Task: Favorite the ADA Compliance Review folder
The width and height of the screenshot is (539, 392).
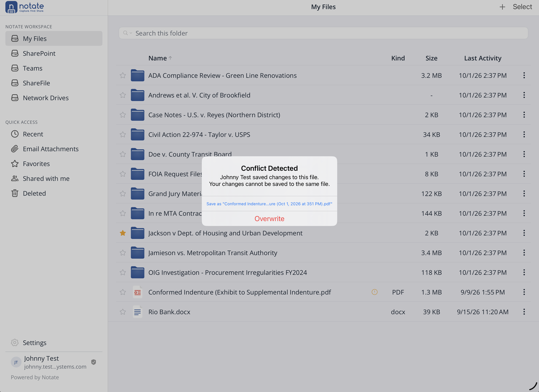Action: 123,75
